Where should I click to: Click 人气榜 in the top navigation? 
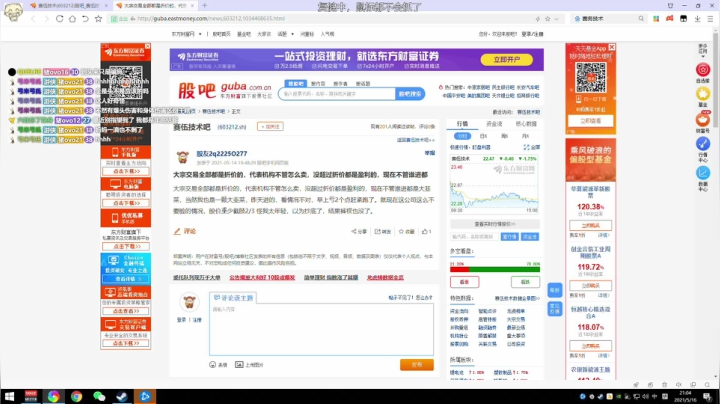327,34
